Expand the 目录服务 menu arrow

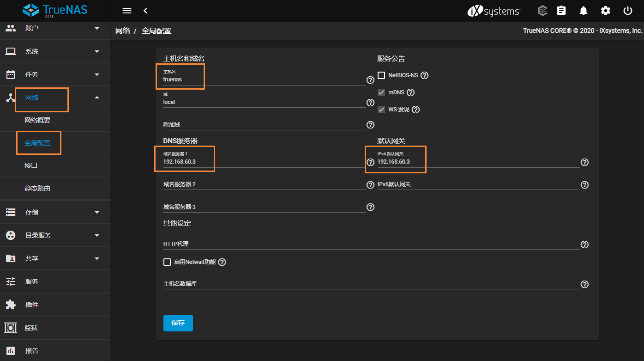click(x=97, y=235)
